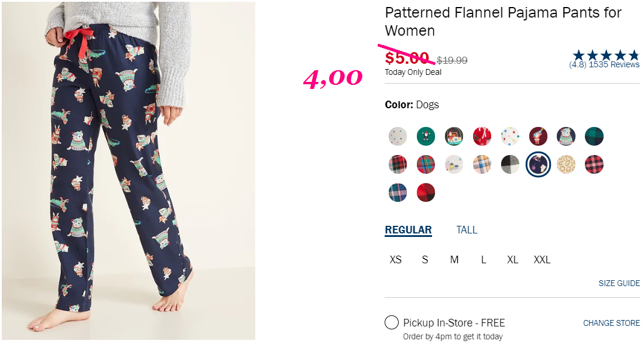The width and height of the screenshot is (644, 344).
Task: Click the pajama pants product photo
Action: 129,171
